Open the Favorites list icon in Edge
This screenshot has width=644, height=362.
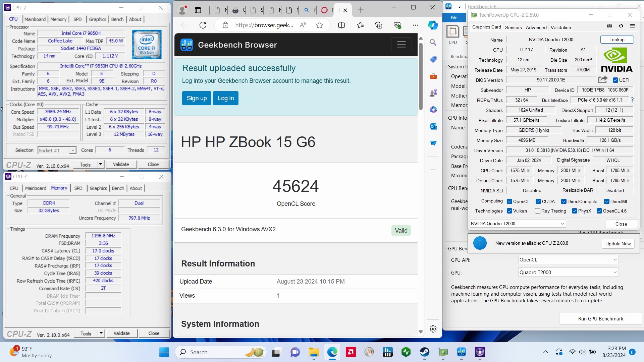(x=360, y=25)
